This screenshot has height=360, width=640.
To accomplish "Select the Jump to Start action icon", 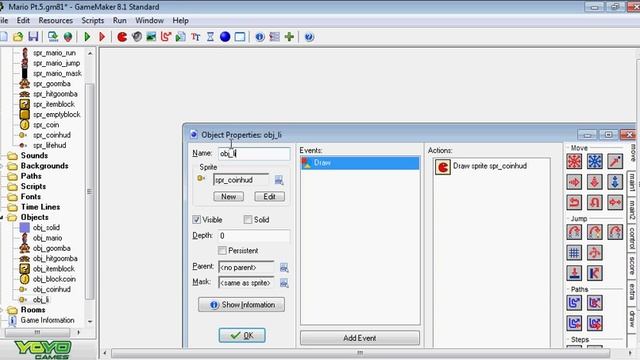I will click(x=595, y=232).
